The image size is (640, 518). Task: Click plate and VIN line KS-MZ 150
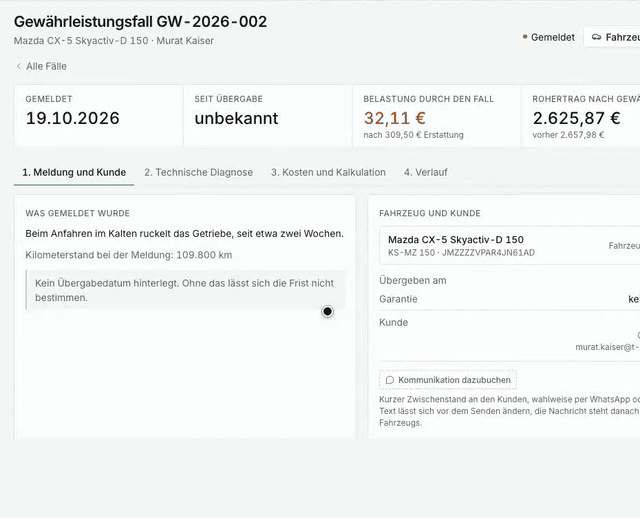point(461,253)
